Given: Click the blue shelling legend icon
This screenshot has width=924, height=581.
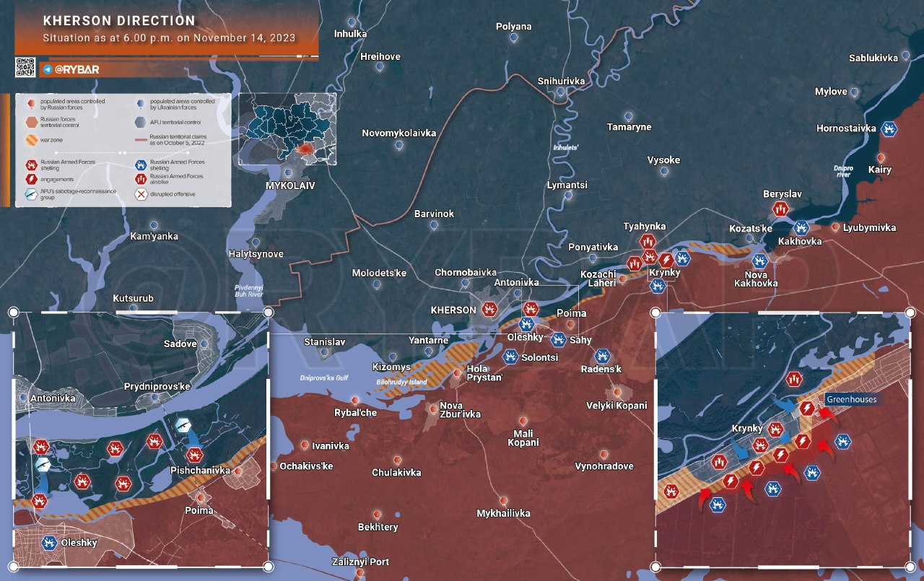Looking at the screenshot, I should [141, 165].
